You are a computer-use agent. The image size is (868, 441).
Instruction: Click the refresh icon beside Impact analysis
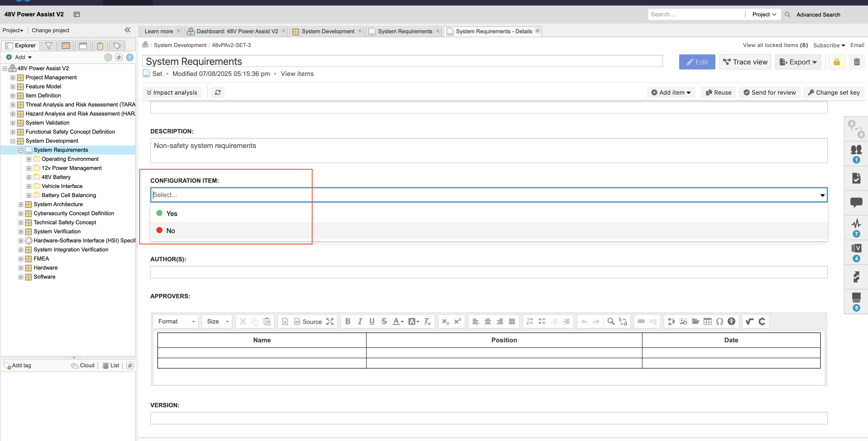[218, 92]
